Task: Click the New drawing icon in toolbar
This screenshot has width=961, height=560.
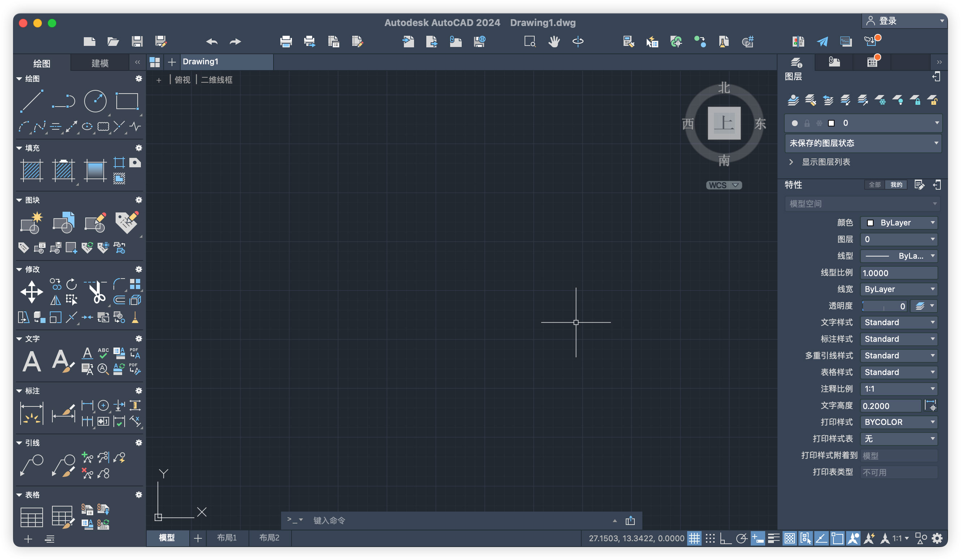Action: click(x=90, y=41)
